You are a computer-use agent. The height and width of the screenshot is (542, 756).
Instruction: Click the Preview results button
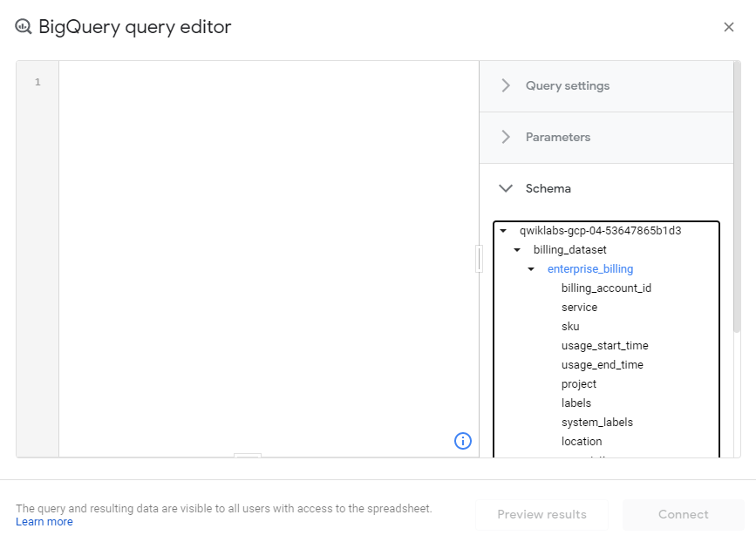pyautogui.click(x=541, y=514)
